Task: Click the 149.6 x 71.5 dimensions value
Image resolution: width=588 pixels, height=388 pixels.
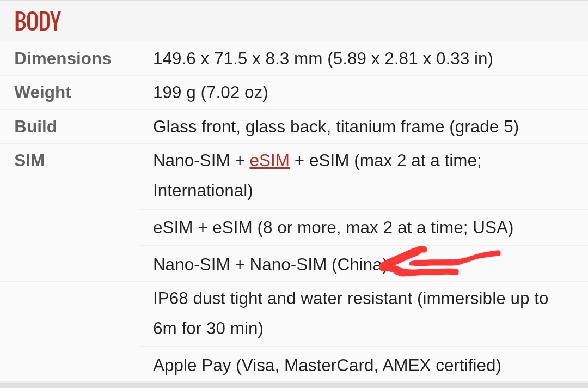Action: coord(323,59)
